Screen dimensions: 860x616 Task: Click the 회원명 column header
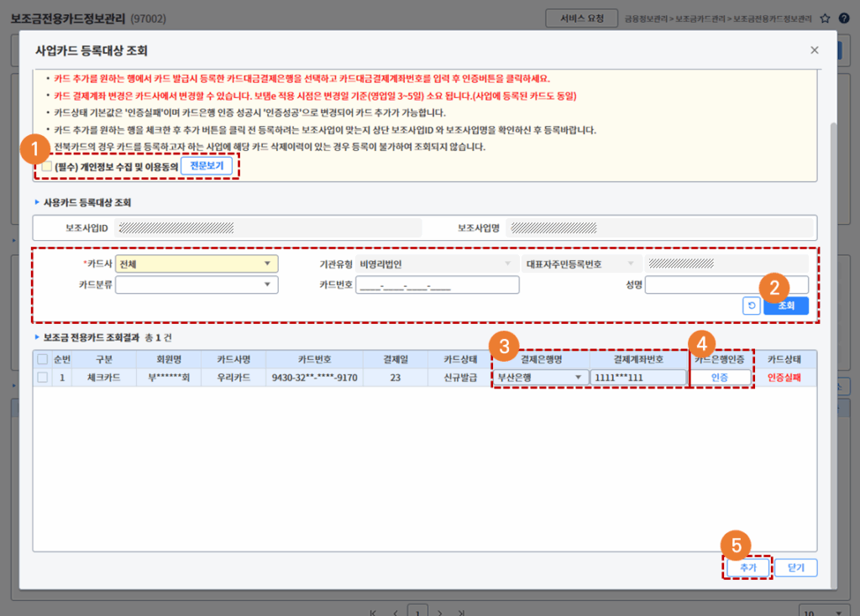(169, 359)
